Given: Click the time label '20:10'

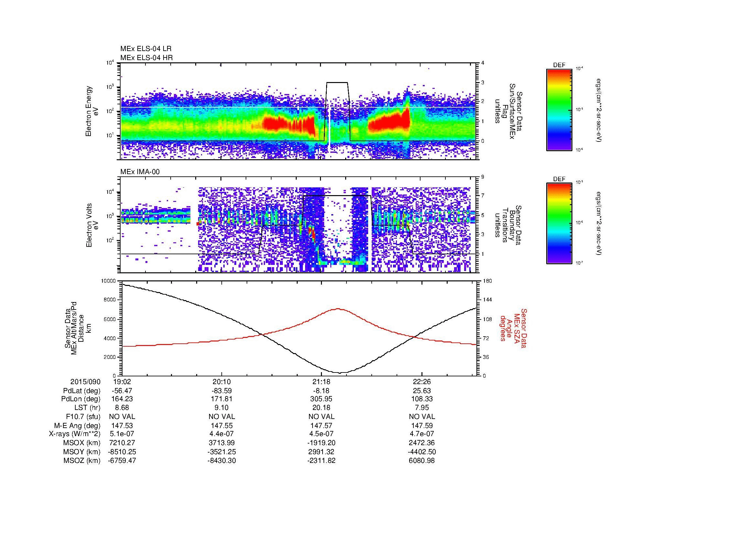Looking at the screenshot, I should [x=222, y=382].
